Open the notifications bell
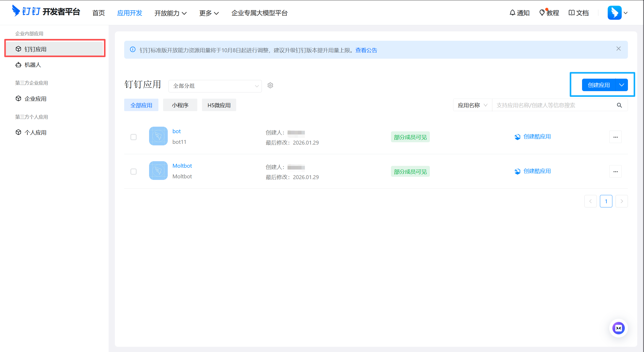Viewport: 644px width, 352px height. coord(512,13)
